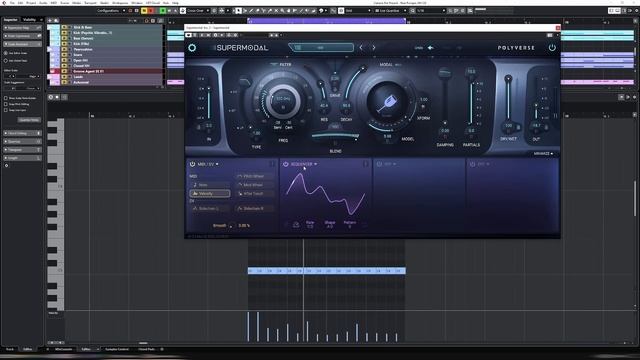Go to the previous Supermodal preset
This screenshot has height=360, width=640.
click(361, 48)
